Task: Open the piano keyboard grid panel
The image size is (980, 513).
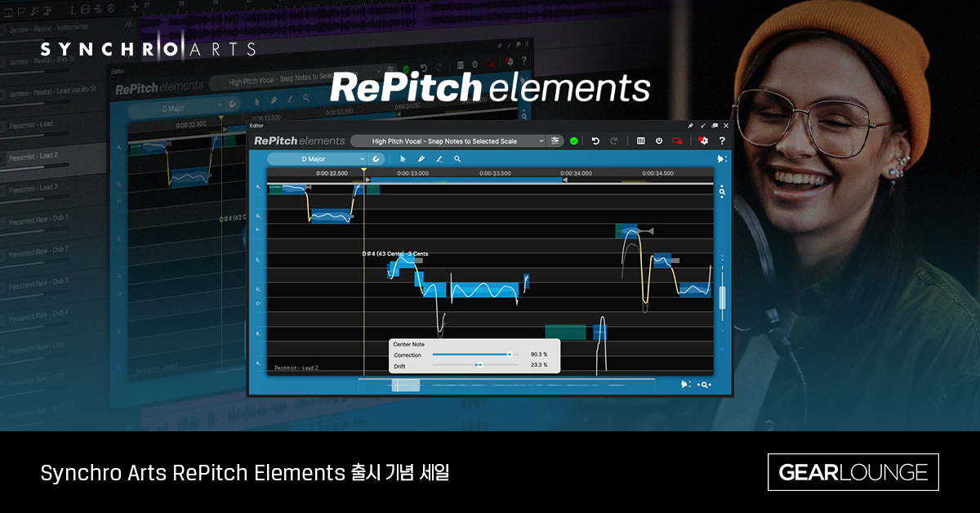Action: 640,140
